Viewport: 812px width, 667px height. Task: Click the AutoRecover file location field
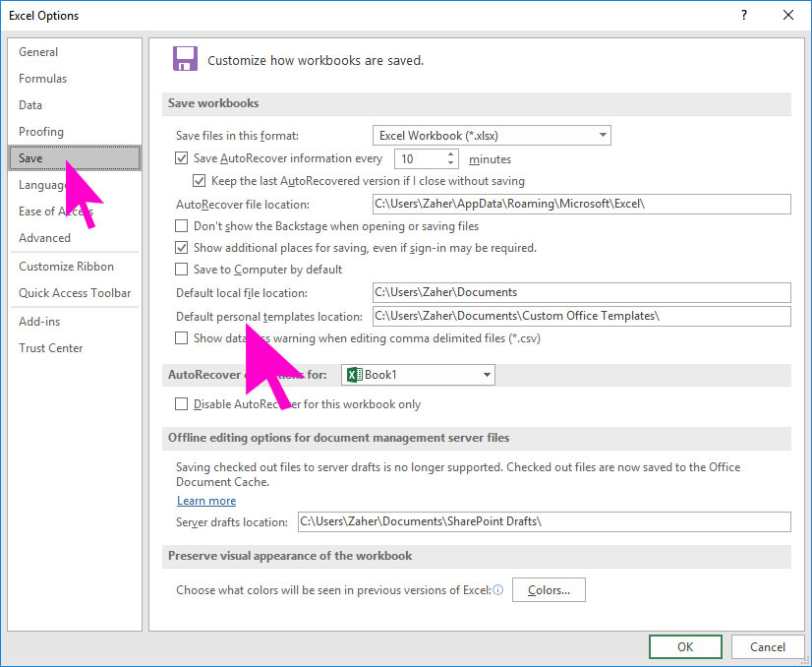coord(582,204)
